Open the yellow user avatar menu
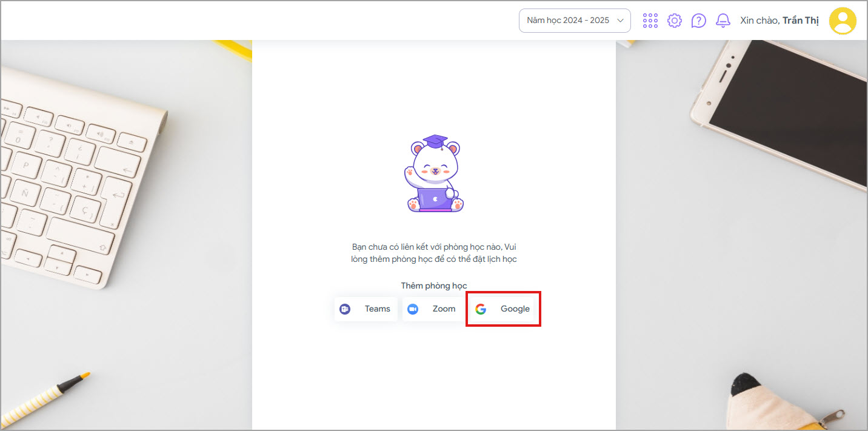Viewport: 868px width, 431px height. pos(843,21)
